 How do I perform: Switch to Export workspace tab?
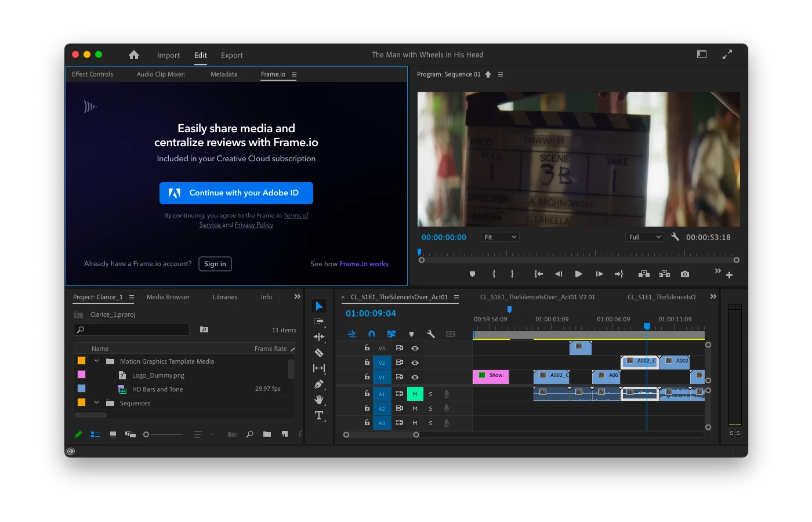click(x=232, y=55)
